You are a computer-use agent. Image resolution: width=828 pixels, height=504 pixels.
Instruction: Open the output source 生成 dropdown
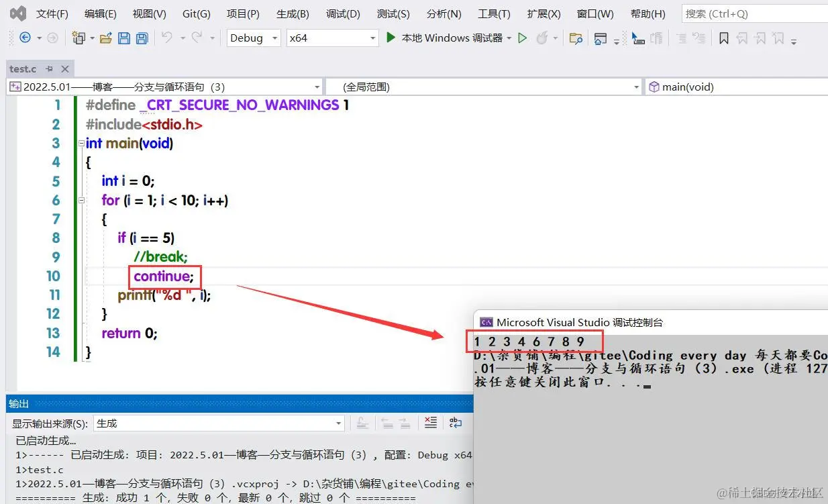219,423
